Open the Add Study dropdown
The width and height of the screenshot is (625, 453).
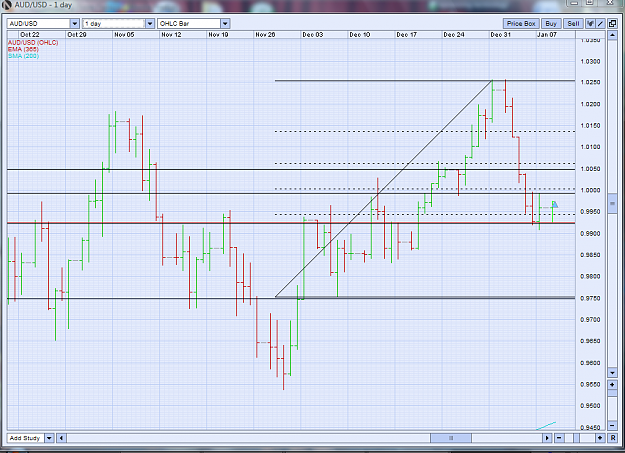(30, 438)
